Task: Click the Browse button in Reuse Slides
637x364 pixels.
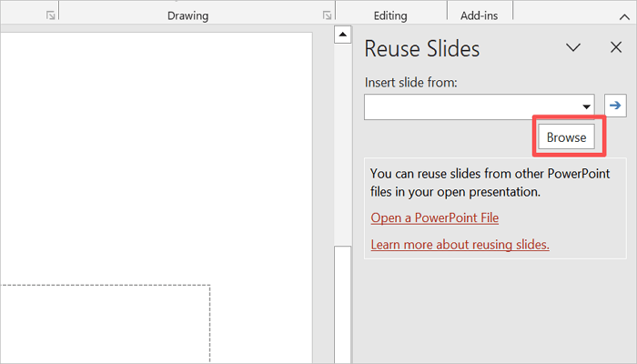Action: click(566, 136)
